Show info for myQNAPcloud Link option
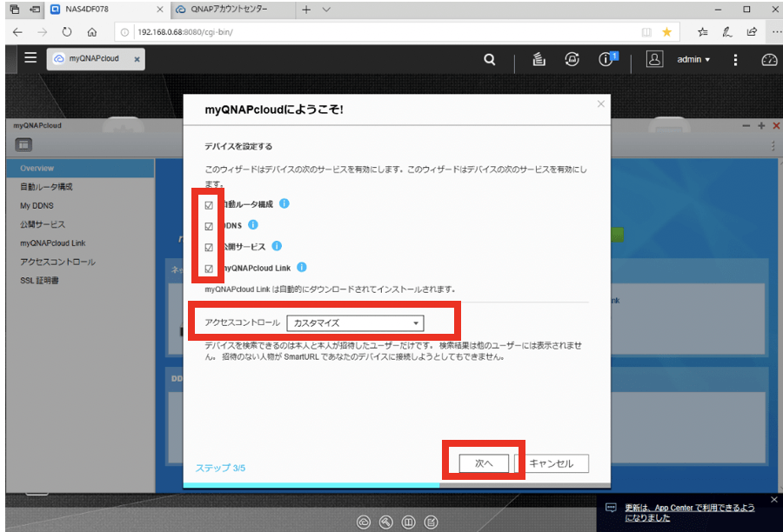Viewport: 783px width, 532px height. coord(302,267)
